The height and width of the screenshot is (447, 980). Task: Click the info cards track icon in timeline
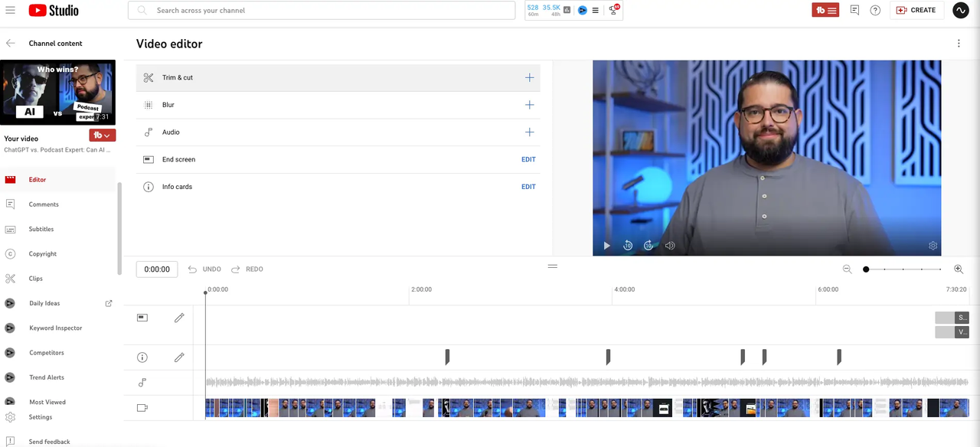coord(142,357)
